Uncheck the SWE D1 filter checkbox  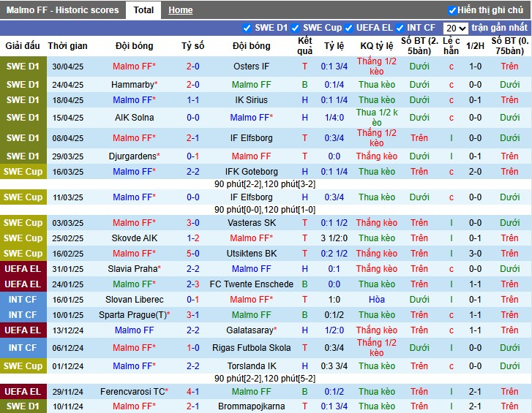click(247, 28)
